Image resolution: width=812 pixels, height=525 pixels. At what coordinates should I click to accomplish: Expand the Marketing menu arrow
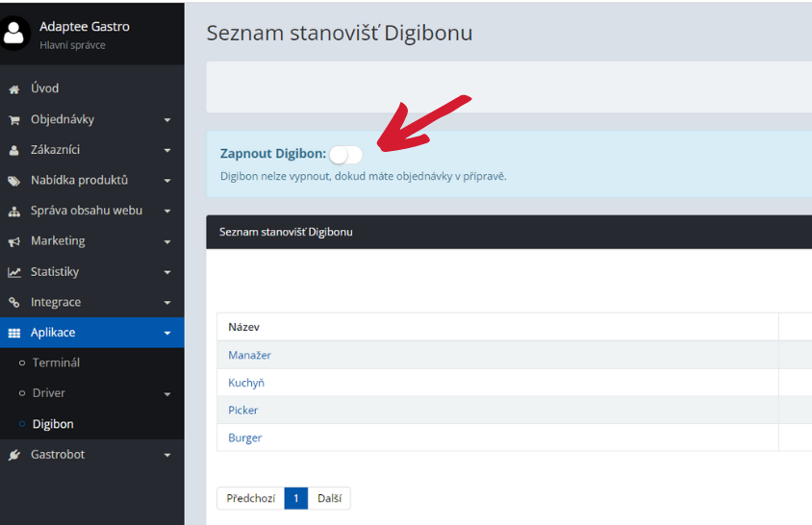point(167,241)
